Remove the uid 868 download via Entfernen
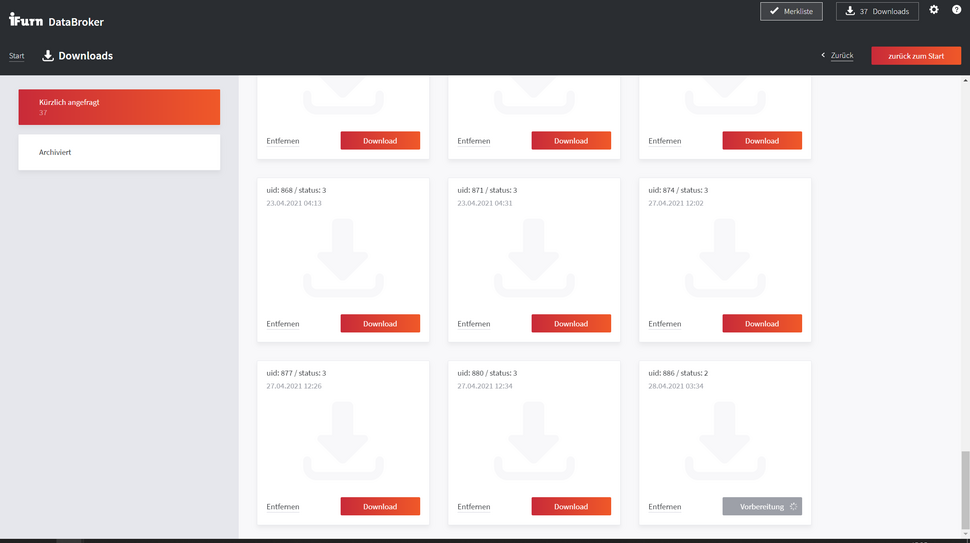Image resolution: width=970 pixels, height=543 pixels. 283,324
